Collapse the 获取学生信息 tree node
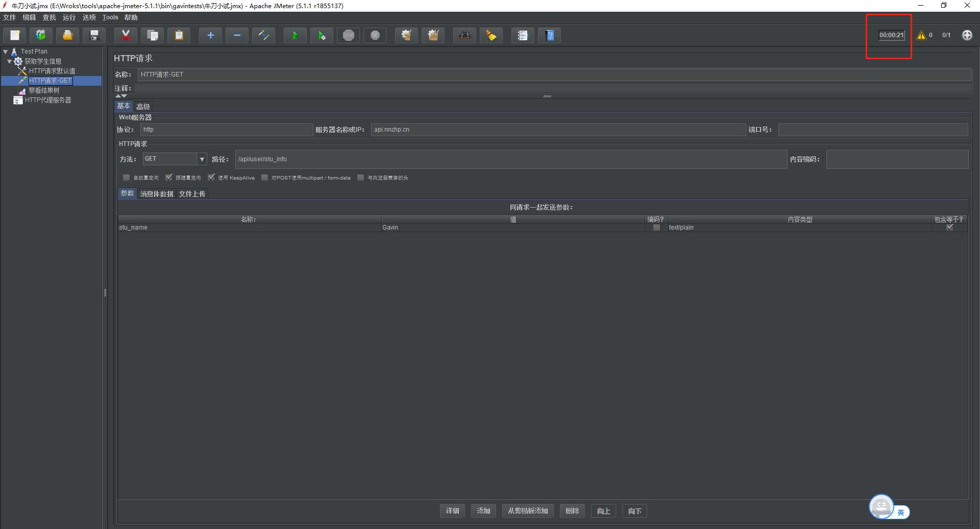Screen dimensions: 980x529 (9, 61)
